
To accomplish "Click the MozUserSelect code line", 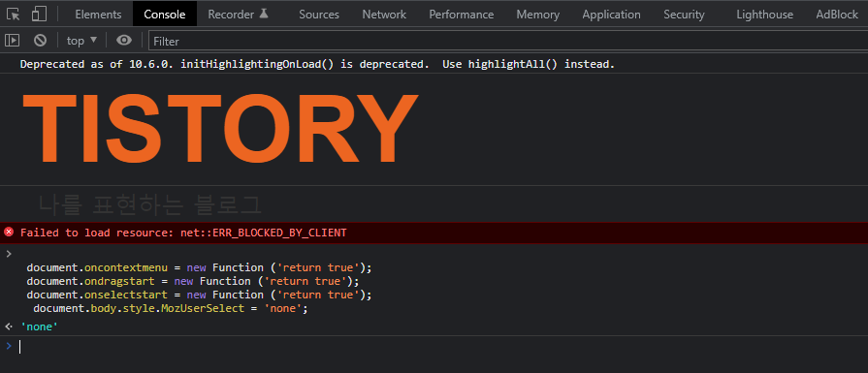I will pos(171,308).
